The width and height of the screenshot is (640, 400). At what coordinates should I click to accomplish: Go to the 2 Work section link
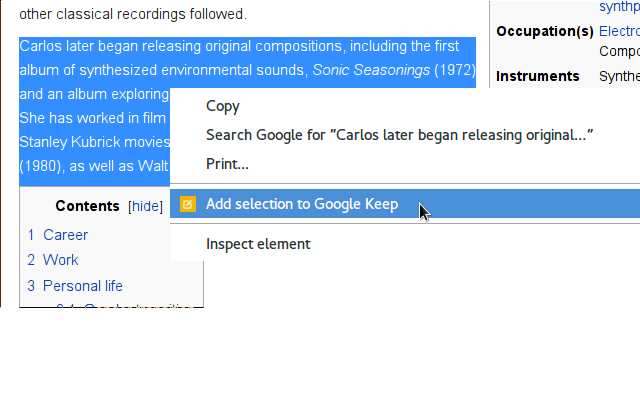pyautogui.click(x=53, y=260)
